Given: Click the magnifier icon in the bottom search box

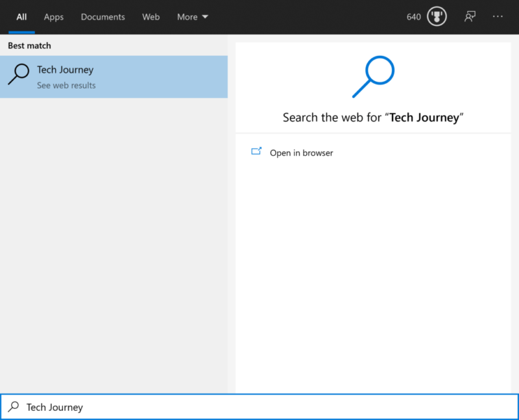Looking at the screenshot, I should [x=13, y=406].
